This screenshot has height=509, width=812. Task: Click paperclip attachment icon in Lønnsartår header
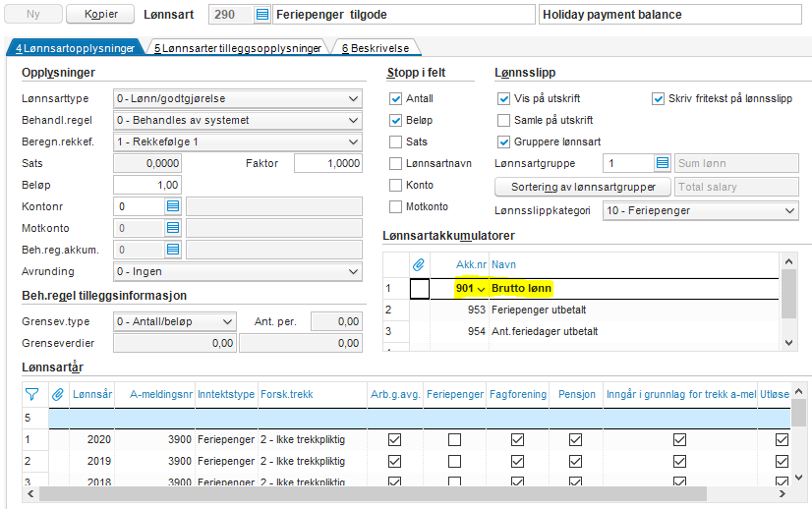point(58,394)
